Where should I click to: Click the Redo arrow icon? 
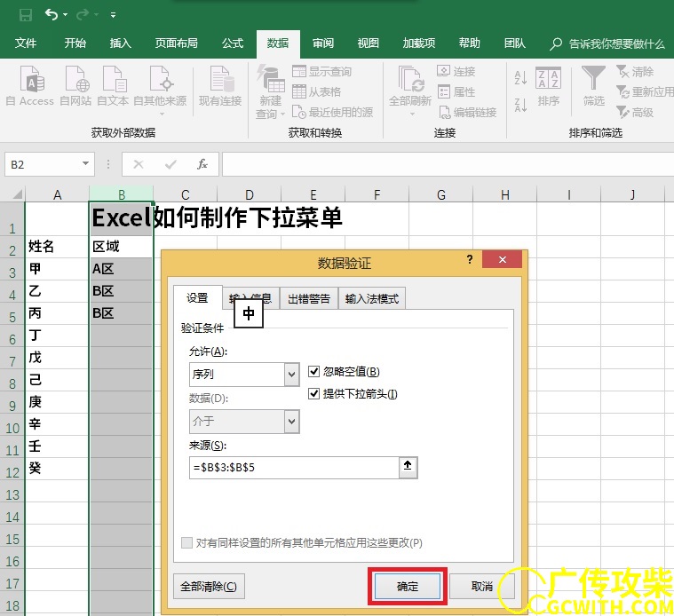[82, 15]
